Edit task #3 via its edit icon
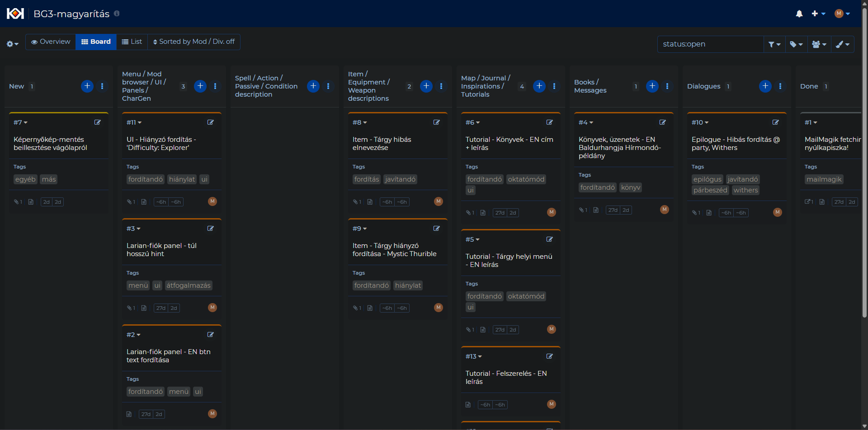 click(x=211, y=229)
